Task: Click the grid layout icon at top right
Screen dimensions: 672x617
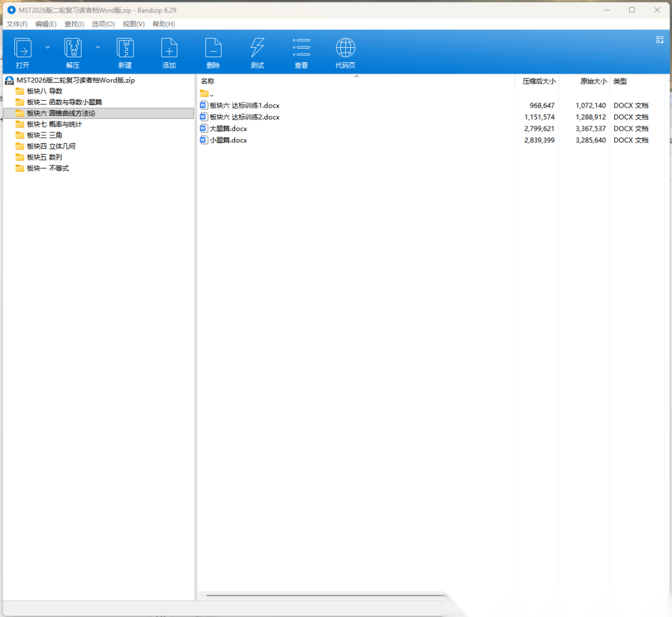Action: pos(660,39)
